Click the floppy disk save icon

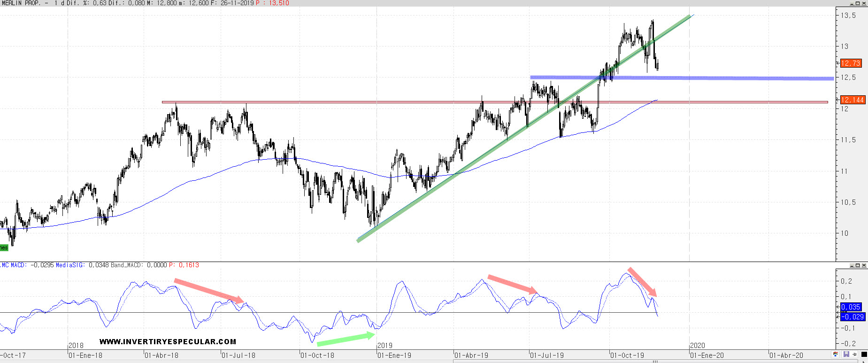click(846, 355)
